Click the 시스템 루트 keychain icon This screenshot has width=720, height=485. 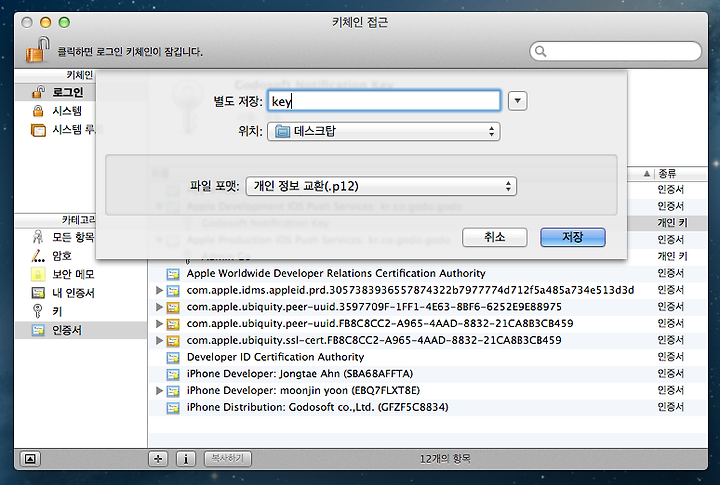38,130
